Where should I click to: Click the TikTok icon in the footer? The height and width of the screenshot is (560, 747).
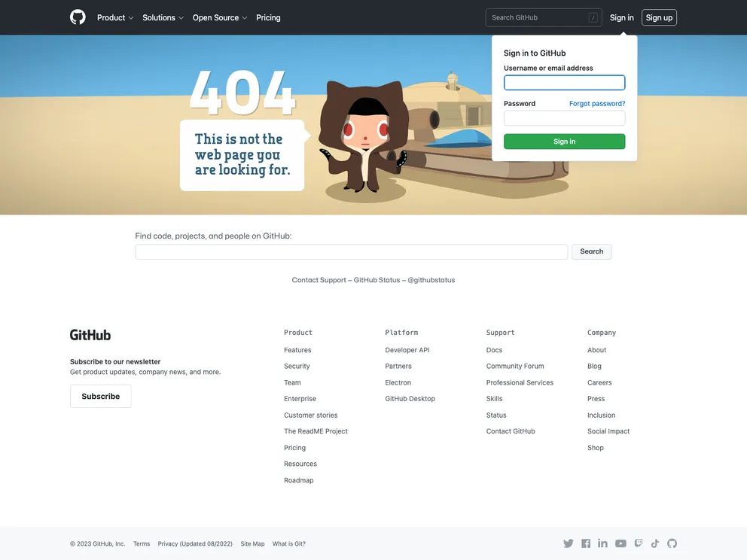[x=654, y=543]
